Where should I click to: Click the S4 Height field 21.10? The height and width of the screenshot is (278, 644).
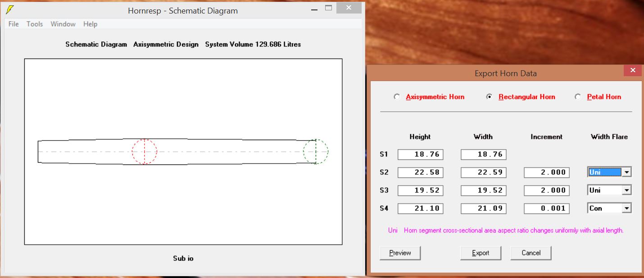[x=421, y=208]
